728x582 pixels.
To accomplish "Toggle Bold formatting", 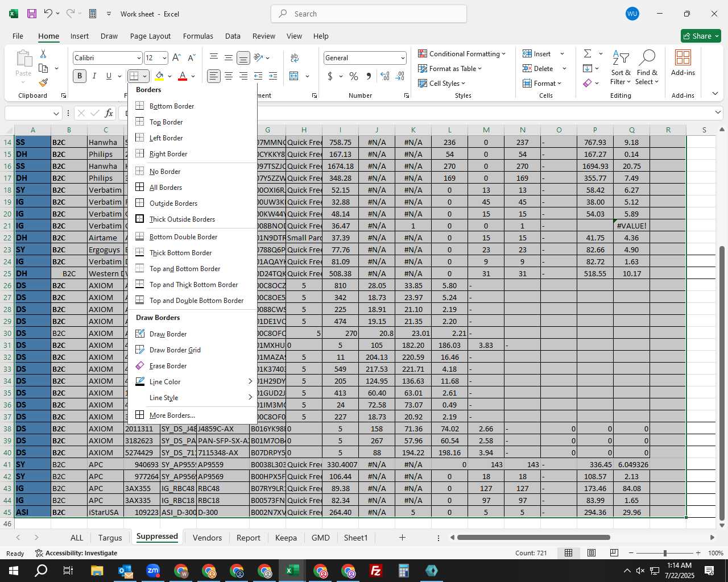I will (80, 76).
